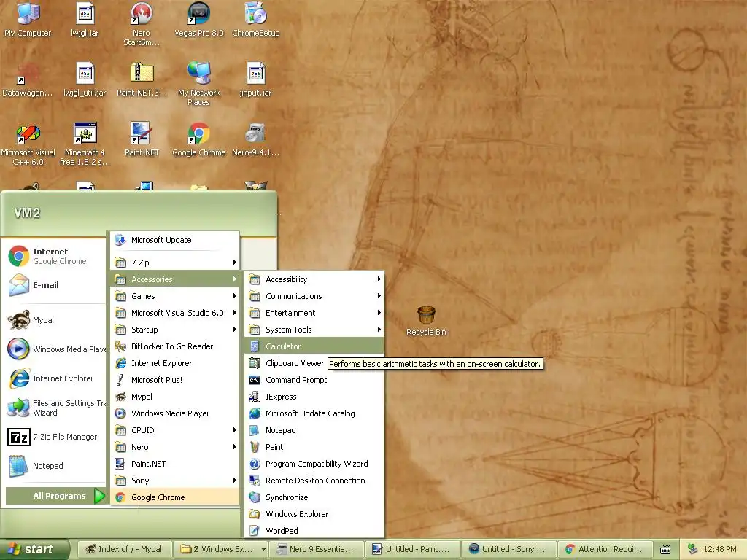This screenshot has width=747, height=560.
Task: Open Paint.NET.3 zip archive icon
Action: (142, 79)
